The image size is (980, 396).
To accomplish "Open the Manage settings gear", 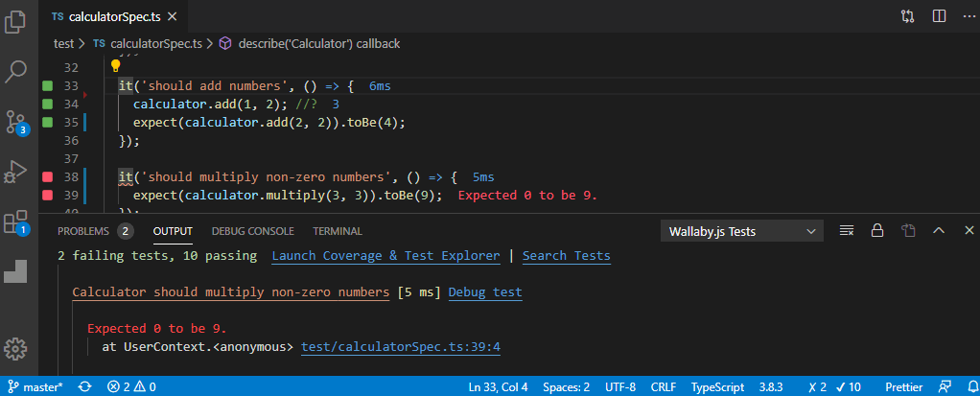I will coord(16,348).
